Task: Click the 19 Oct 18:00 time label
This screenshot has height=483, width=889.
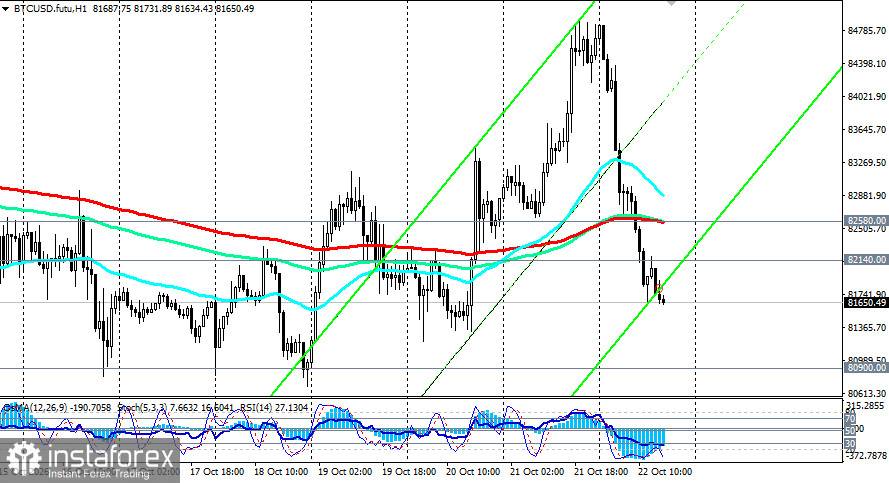Action: pyautogui.click(x=409, y=472)
